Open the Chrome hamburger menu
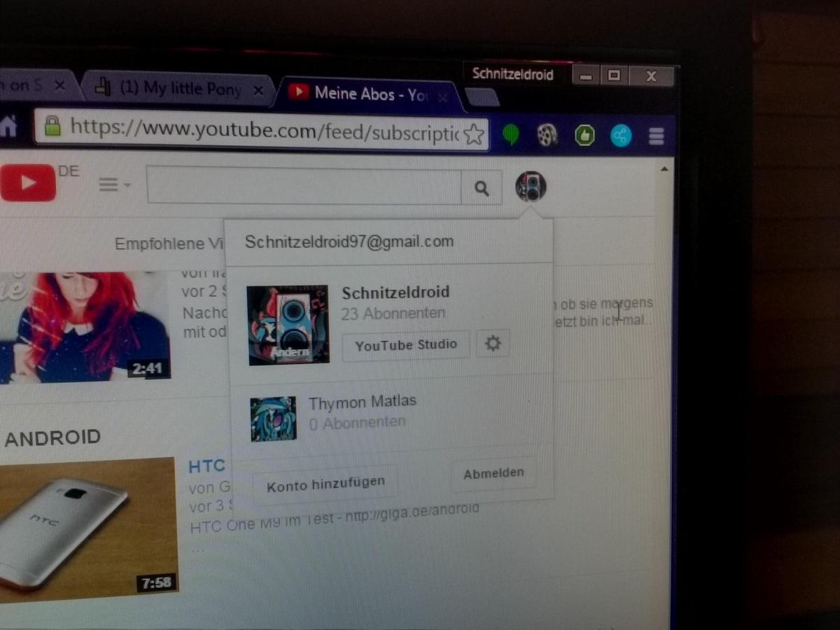 point(656,136)
